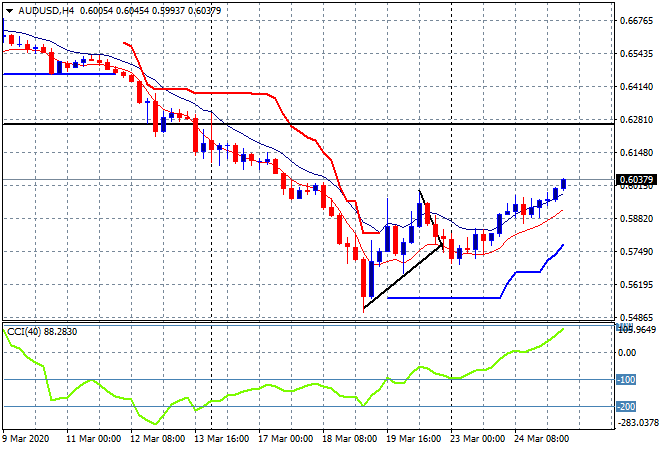Viewport: 660px width, 450px height.
Task: Click price scale value 0.54865
Action: 636,317
